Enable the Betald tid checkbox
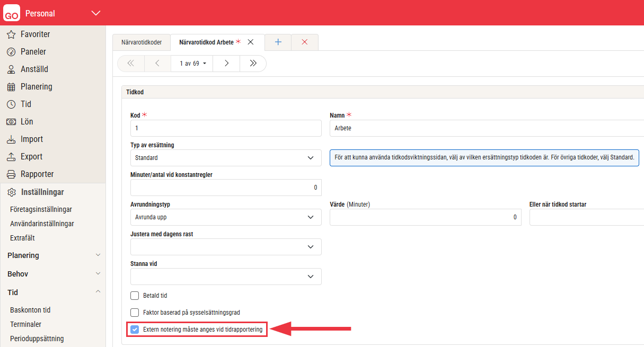Screen dimensions: 644x347 pyautogui.click(x=135, y=296)
